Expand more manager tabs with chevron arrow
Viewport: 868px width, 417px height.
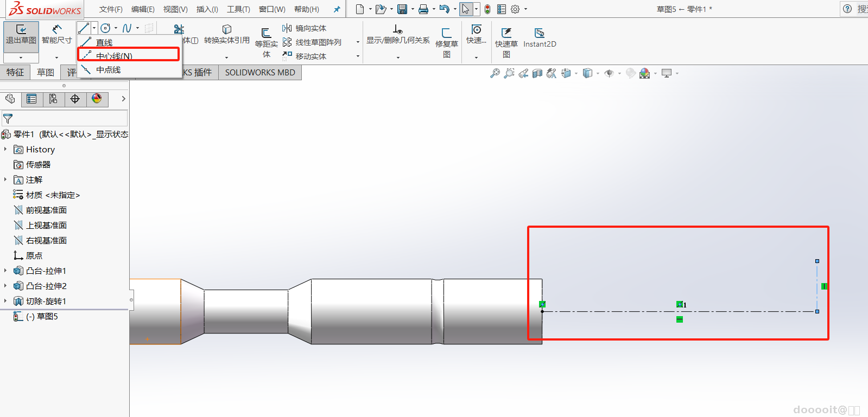pos(123,99)
